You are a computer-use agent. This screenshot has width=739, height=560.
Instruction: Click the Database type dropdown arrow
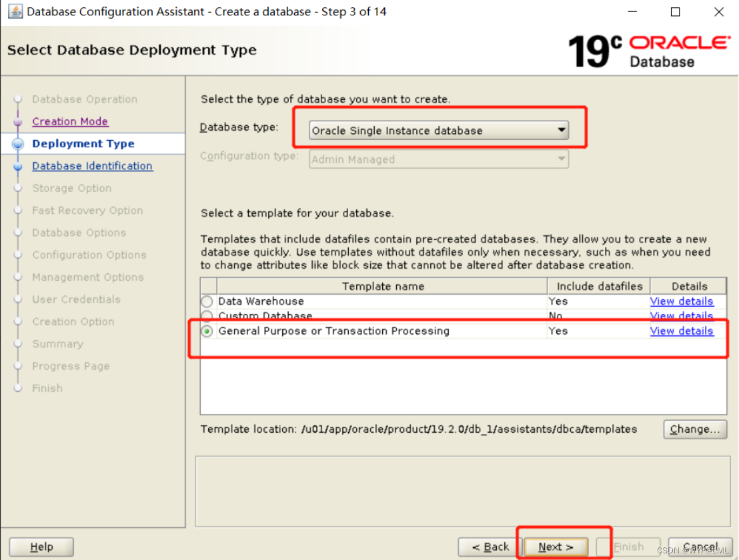[561, 131]
